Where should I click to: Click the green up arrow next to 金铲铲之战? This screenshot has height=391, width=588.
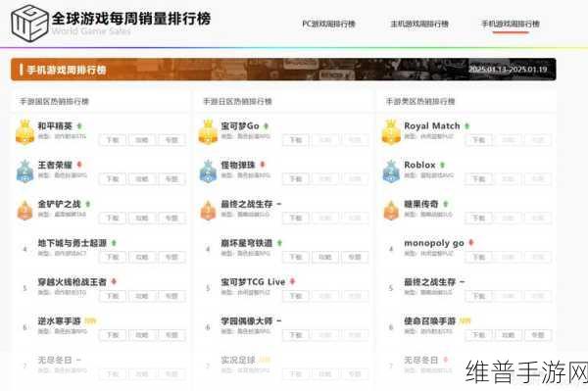coord(88,204)
